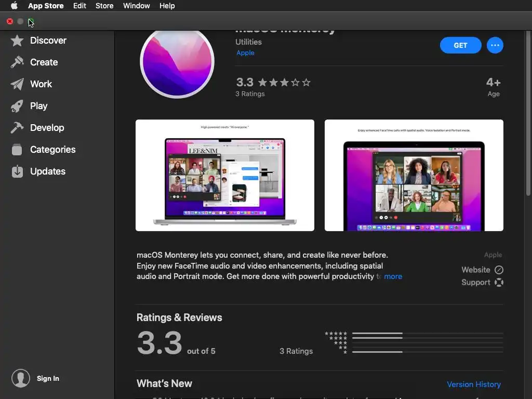Click the Create hammer-brush icon
This screenshot has width=532, height=399.
coord(17,62)
